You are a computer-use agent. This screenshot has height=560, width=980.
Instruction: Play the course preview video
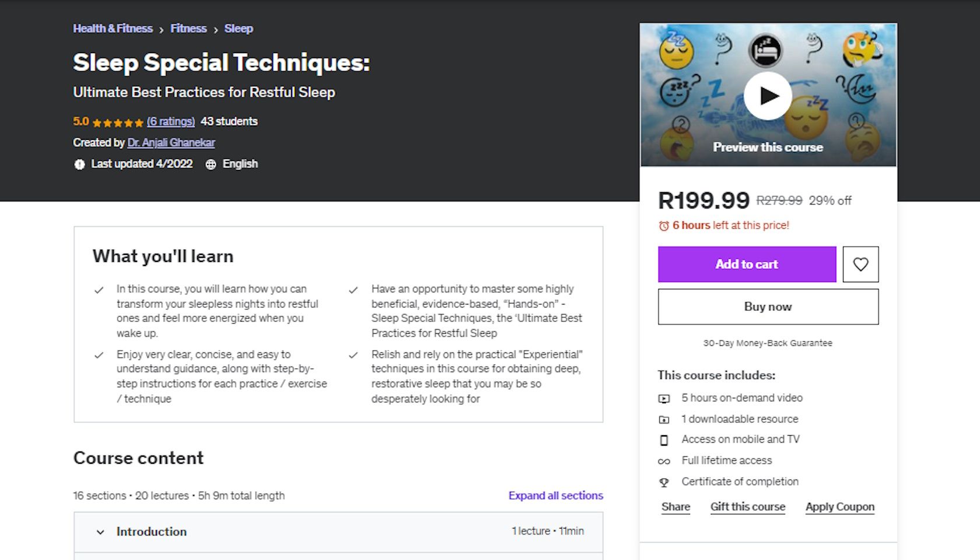(768, 95)
